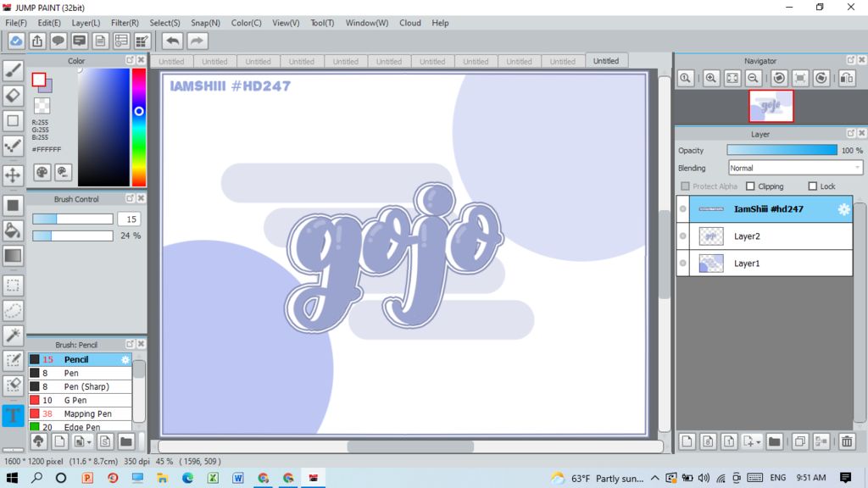Switch to the first Untitled document tab
Image resolution: width=868 pixels, height=488 pixels.
[171, 61]
